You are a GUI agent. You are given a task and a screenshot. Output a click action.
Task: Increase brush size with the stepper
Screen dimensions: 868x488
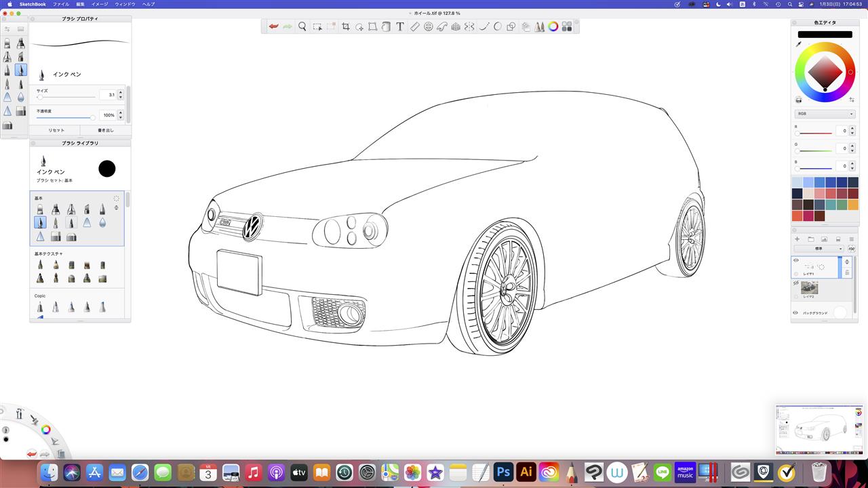point(121,92)
